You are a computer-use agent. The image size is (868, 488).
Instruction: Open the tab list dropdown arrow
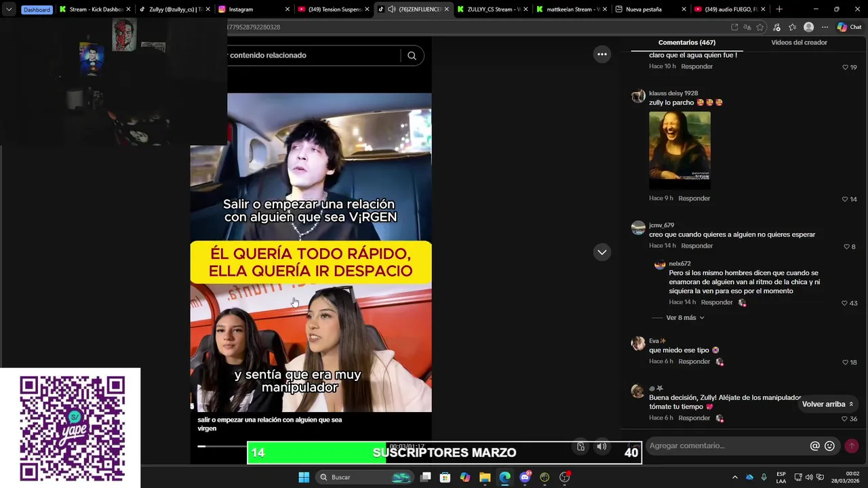tap(9, 9)
